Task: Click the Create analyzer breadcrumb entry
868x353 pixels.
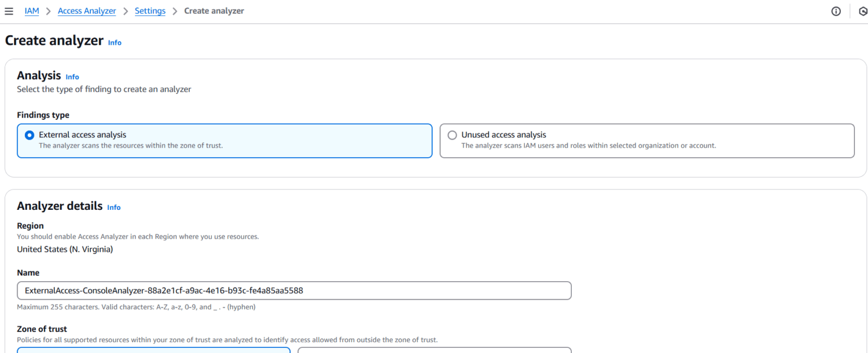Action: tap(214, 11)
